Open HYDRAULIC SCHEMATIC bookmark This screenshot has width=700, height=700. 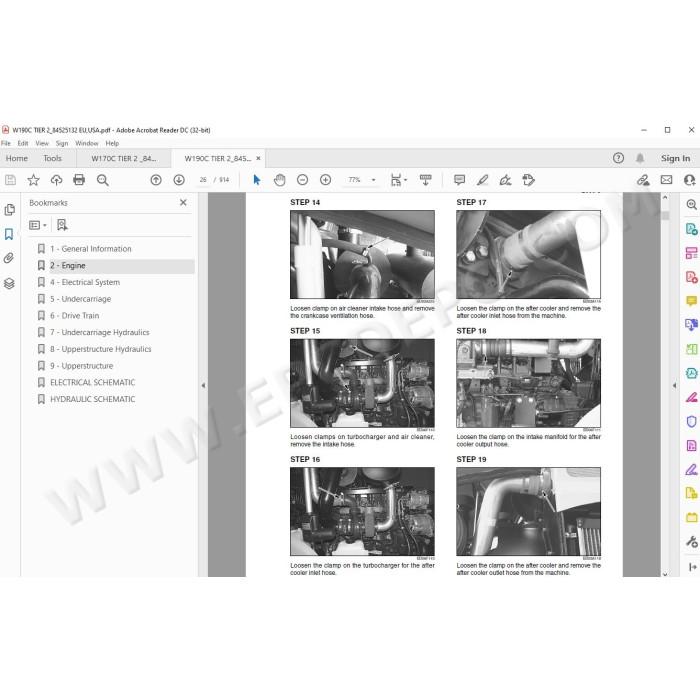point(92,399)
